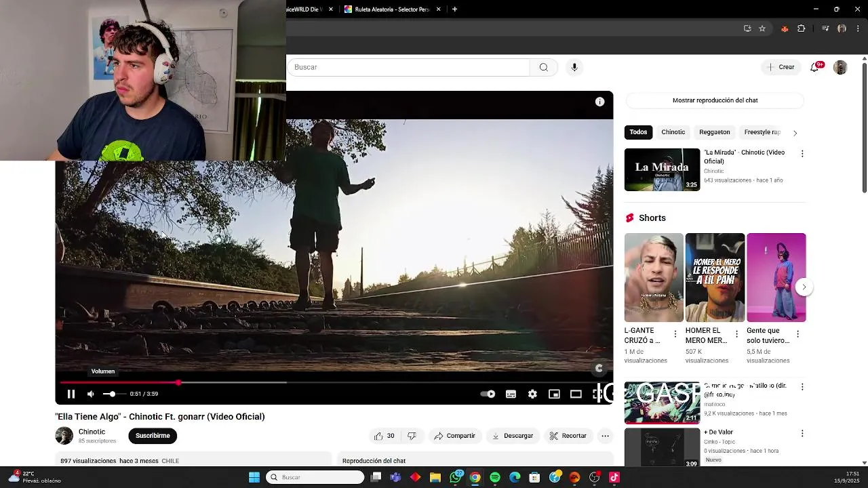This screenshot has height=488, width=868.
Task: Click the Reproducción del chat section header
Action: (374, 461)
